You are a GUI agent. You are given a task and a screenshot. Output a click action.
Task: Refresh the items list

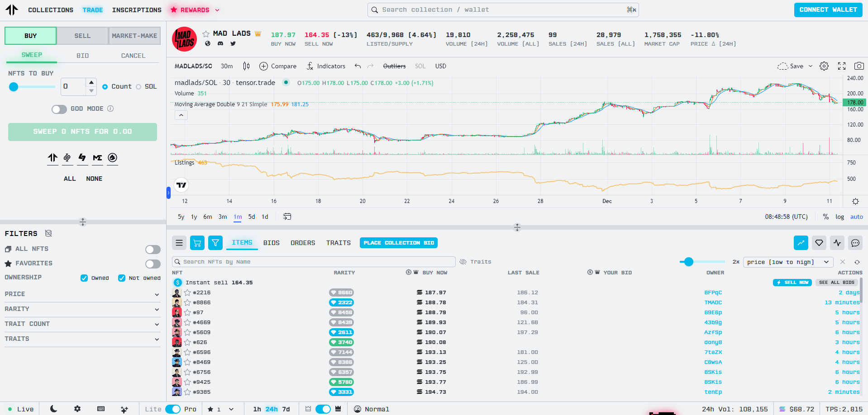(x=857, y=262)
